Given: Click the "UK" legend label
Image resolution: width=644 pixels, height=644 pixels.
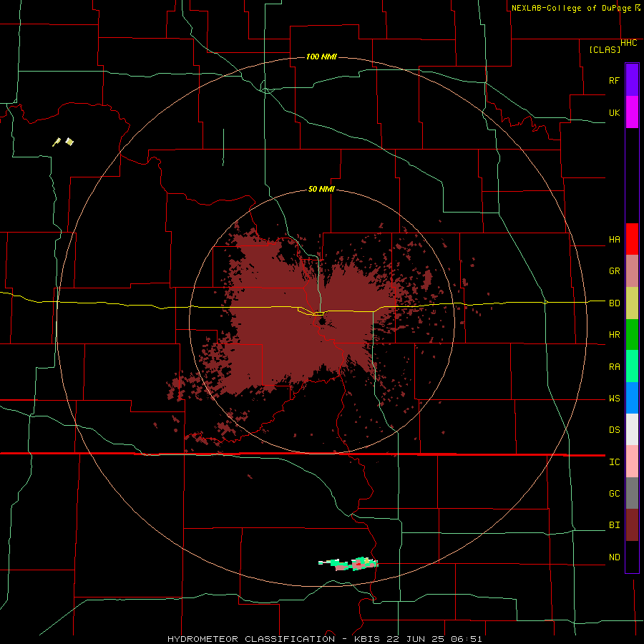Looking at the screenshot, I should pos(614,112).
